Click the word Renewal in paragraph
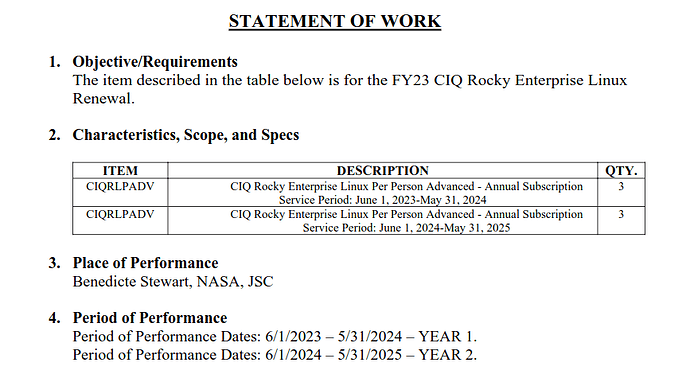 (x=103, y=99)
